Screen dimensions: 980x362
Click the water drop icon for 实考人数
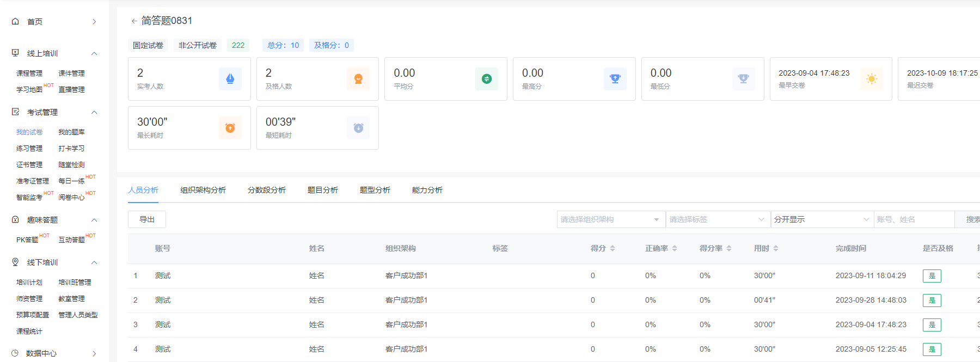click(x=230, y=79)
